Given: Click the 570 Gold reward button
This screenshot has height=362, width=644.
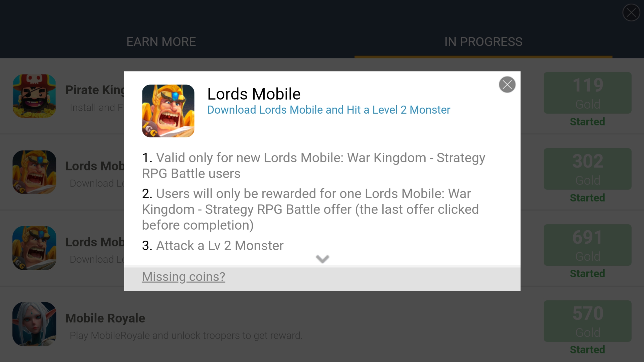Looking at the screenshot, I should coord(587,321).
